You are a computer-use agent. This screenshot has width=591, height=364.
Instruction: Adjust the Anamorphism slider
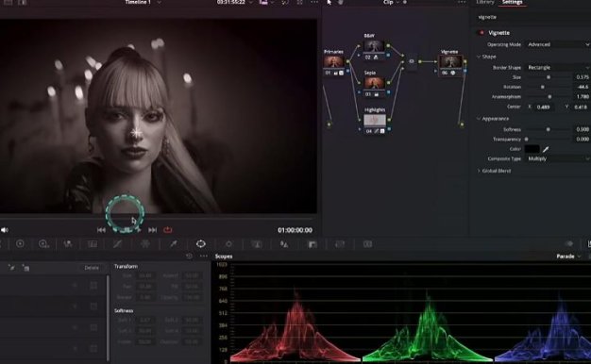pos(549,97)
